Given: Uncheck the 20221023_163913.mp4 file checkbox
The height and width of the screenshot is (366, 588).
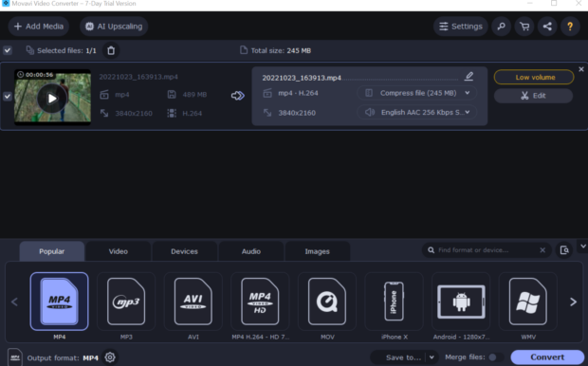Looking at the screenshot, I should click(x=8, y=97).
